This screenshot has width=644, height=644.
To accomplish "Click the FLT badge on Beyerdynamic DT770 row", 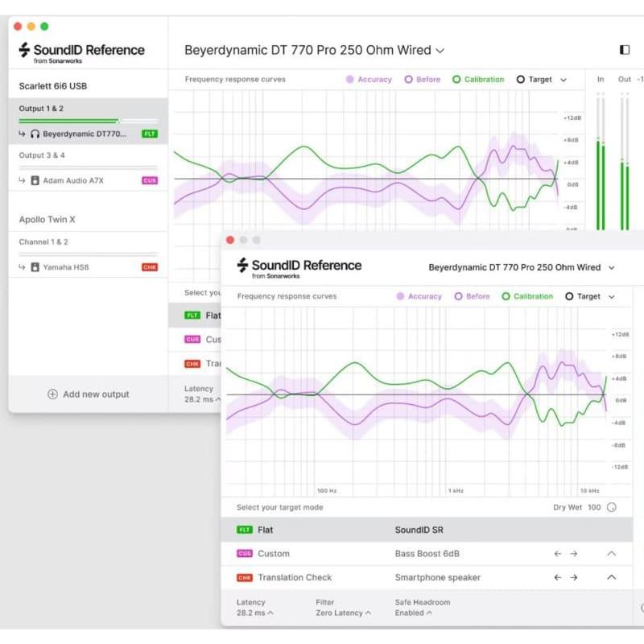I will coord(150,134).
